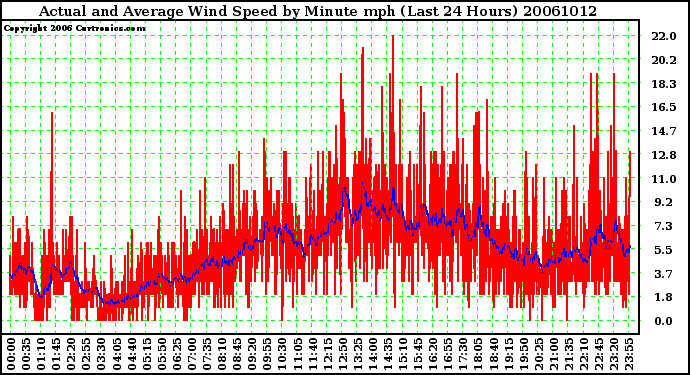Click the 05:15 time axis label
This screenshot has width=690, height=375.
click(146, 354)
